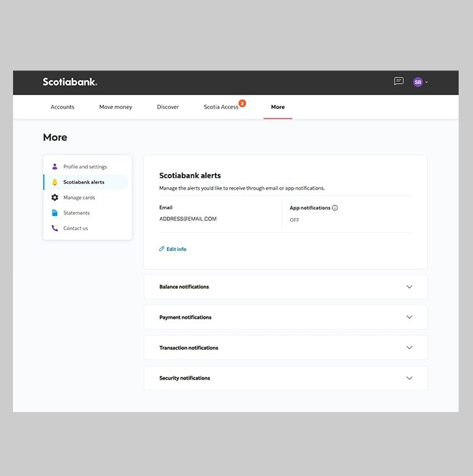
Task: Click the Profile and settings person icon
Action: tap(55, 166)
